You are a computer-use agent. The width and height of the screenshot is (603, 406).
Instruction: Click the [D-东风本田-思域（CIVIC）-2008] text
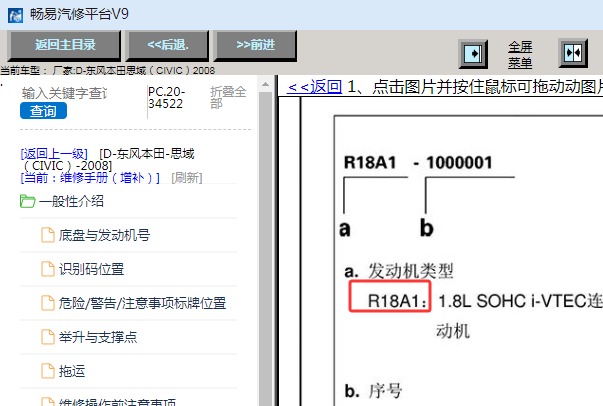point(108,160)
